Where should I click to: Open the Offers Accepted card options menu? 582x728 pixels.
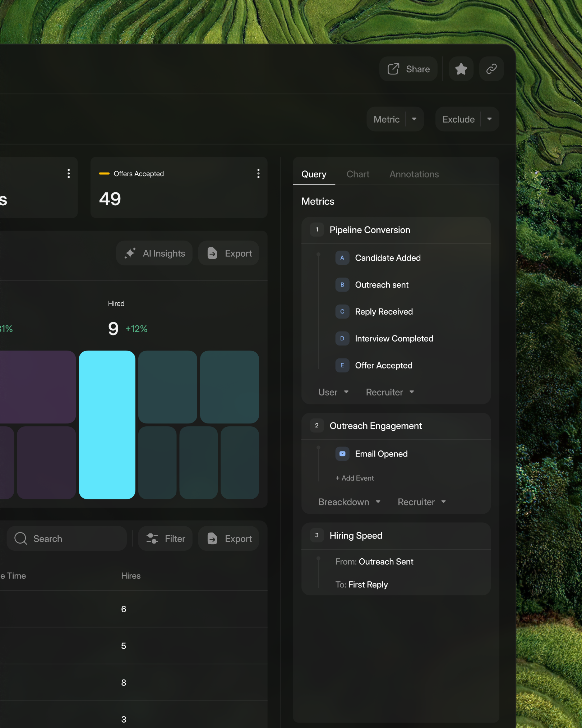coord(258,174)
